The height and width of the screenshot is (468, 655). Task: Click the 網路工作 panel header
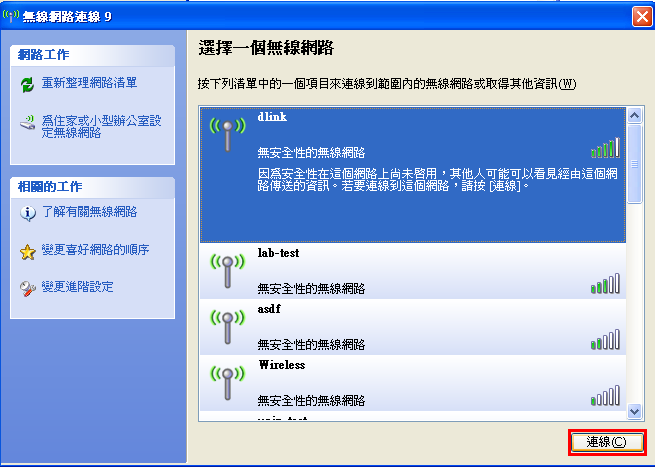[92, 55]
